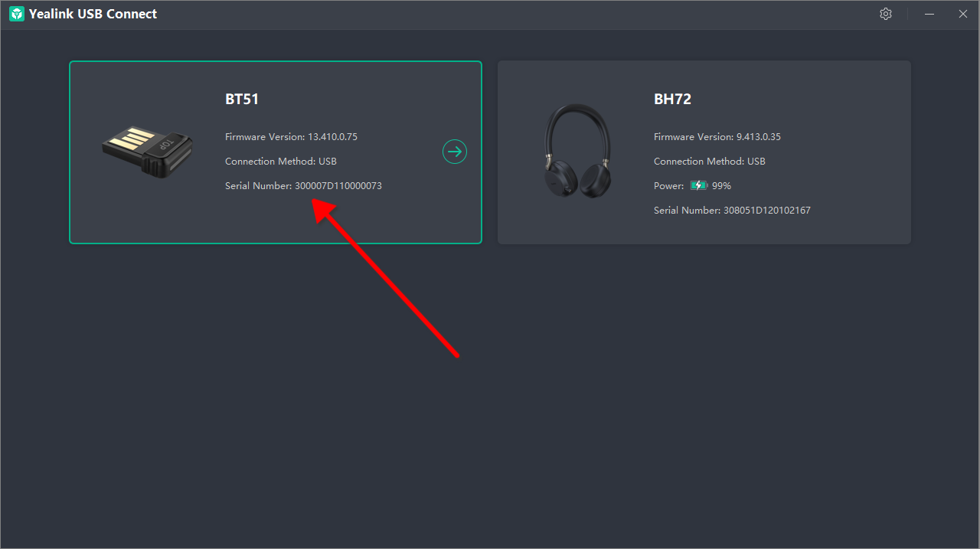The width and height of the screenshot is (980, 549).
Task: Select the BT51 device name heading
Action: [242, 99]
